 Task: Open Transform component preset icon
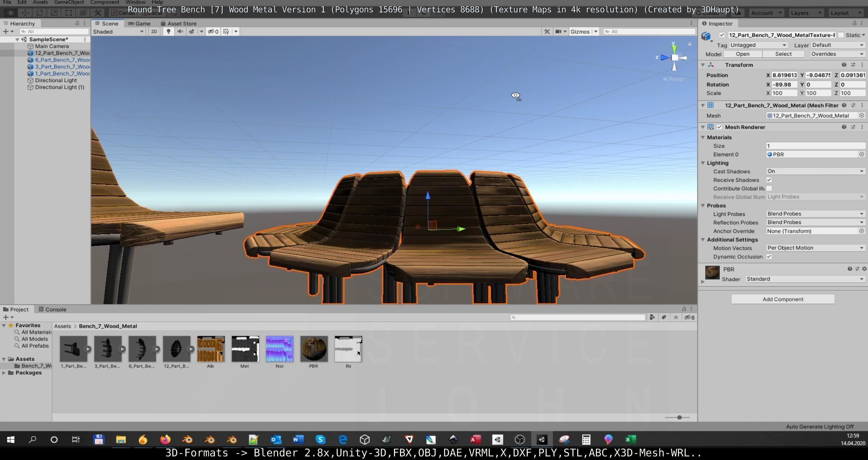pos(853,65)
